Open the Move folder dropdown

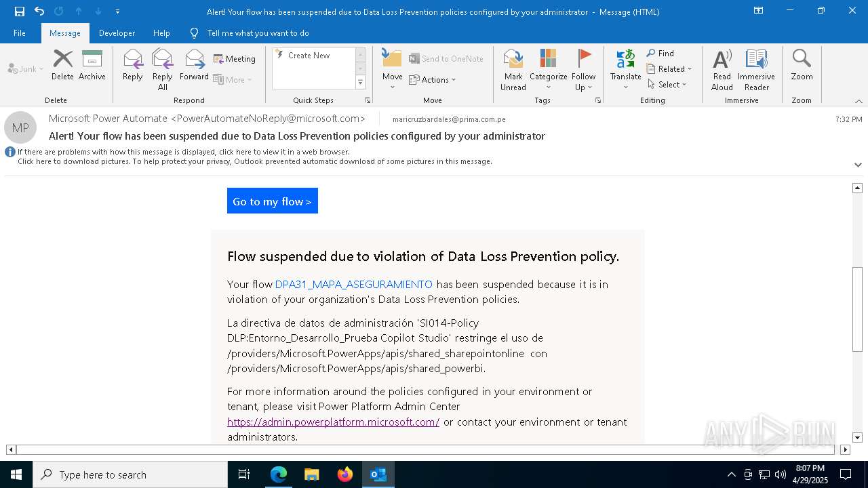pos(393,70)
